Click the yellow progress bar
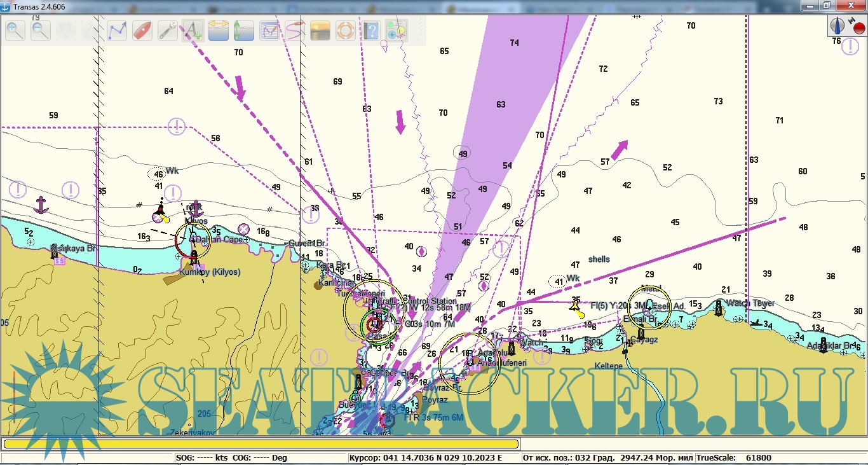The width and height of the screenshot is (868, 465). point(261,444)
